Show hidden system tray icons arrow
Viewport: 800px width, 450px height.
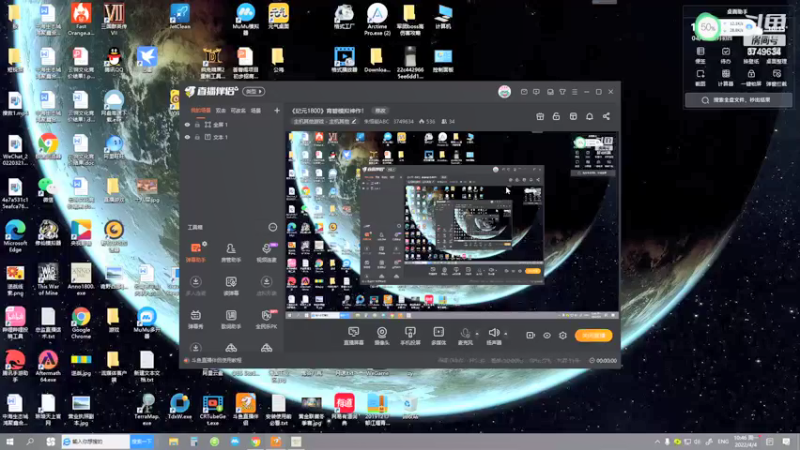(657, 442)
